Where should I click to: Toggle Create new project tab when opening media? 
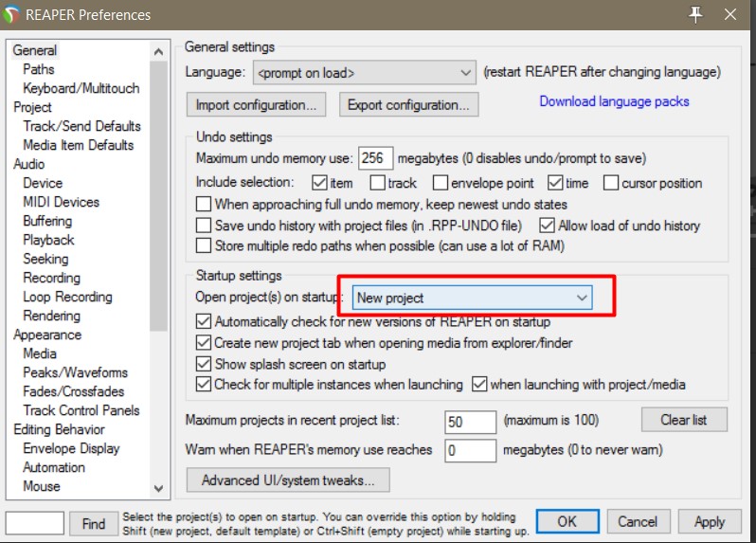point(204,342)
